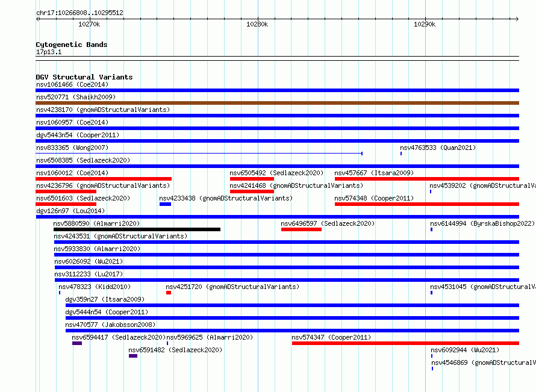The width and height of the screenshot is (536, 392).
Task: Open nsv6508385 (Sedlazeck2020) label
Action: click(x=83, y=160)
